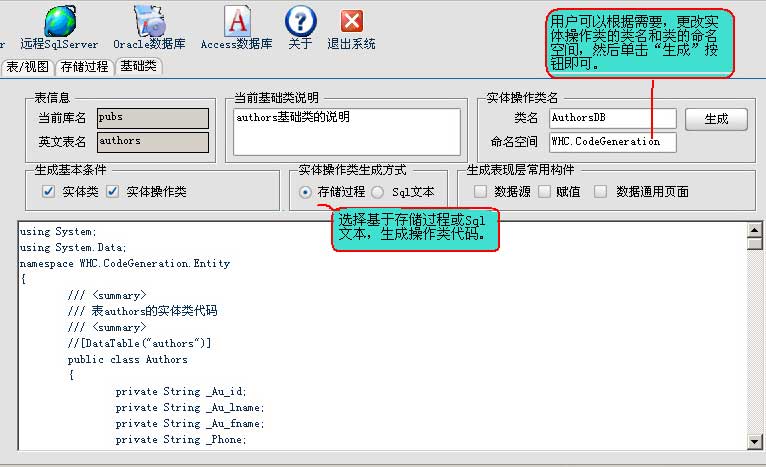Click the 退出系统 red X icon

point(351,22)
